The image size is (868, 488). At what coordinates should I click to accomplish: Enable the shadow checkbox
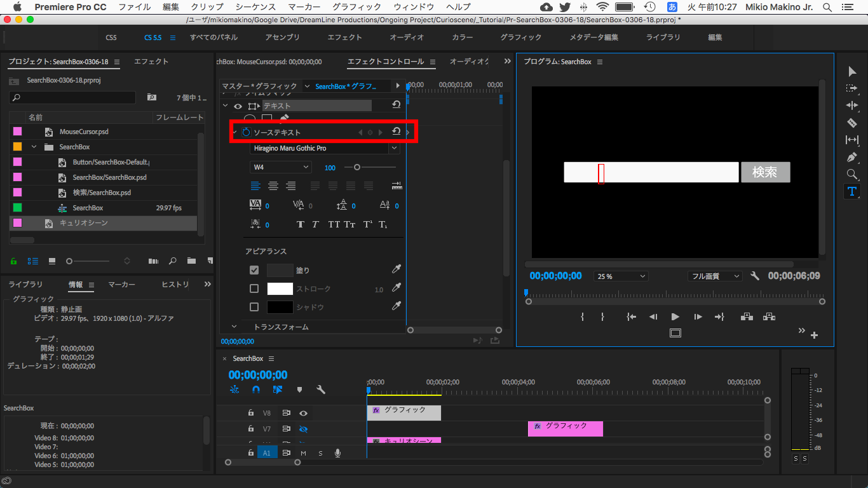click(x=254, y=307)
